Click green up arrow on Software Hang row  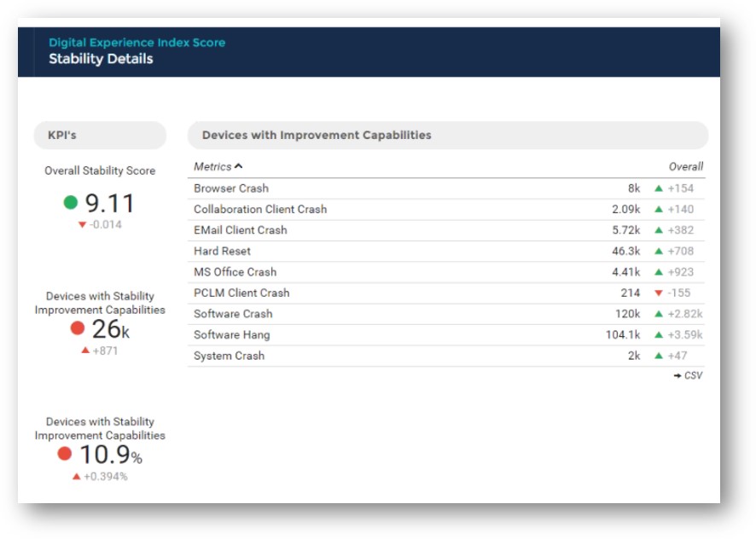pos(658,335)
